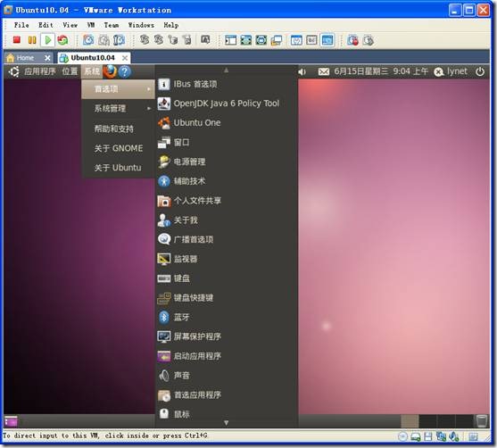497x448 pixels.
Task: Open 电源管理 preferences
Action: pyautogui.click(x=227, y=162)
